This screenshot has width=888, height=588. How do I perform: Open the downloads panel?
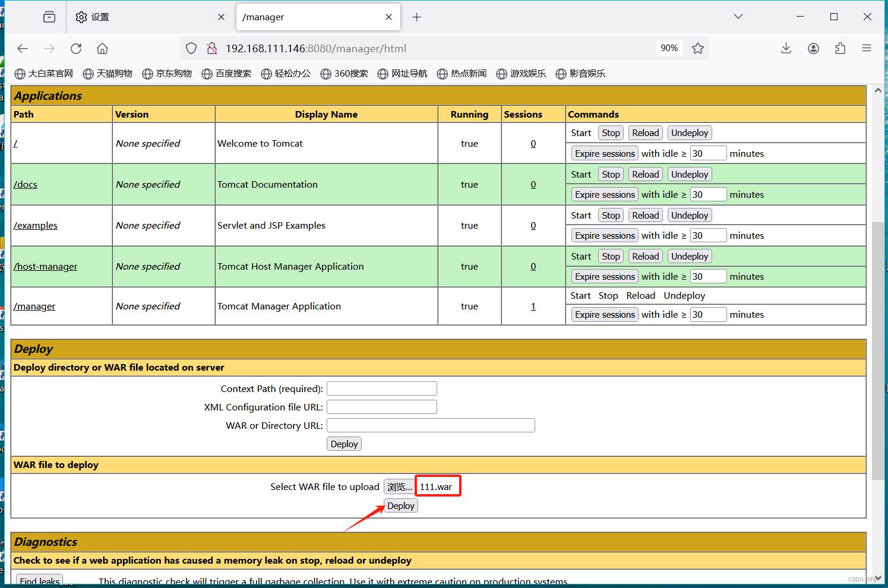(x=786, y=49)
